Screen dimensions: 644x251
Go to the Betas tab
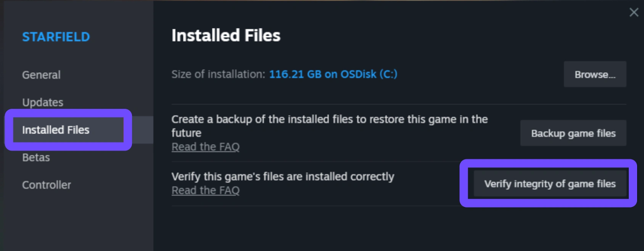tap(36, 158)
